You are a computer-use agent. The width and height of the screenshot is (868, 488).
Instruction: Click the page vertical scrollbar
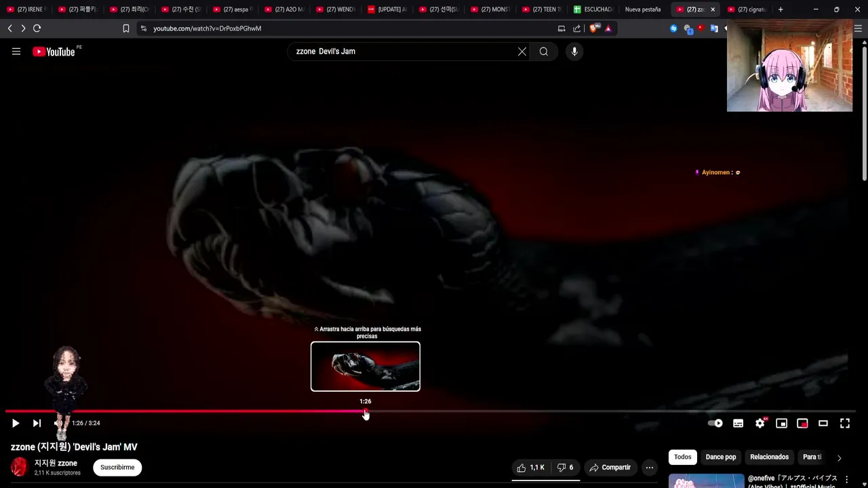click(x=864, y=112)
